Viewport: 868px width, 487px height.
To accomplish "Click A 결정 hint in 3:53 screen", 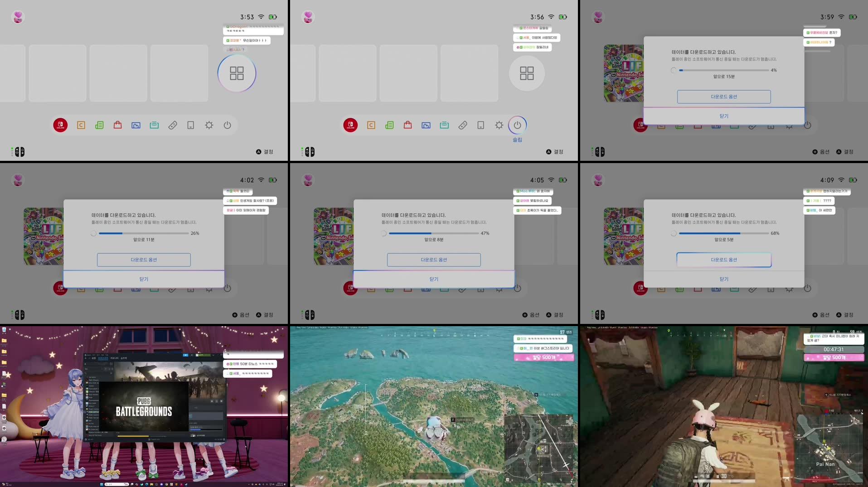I will [265, 152].
